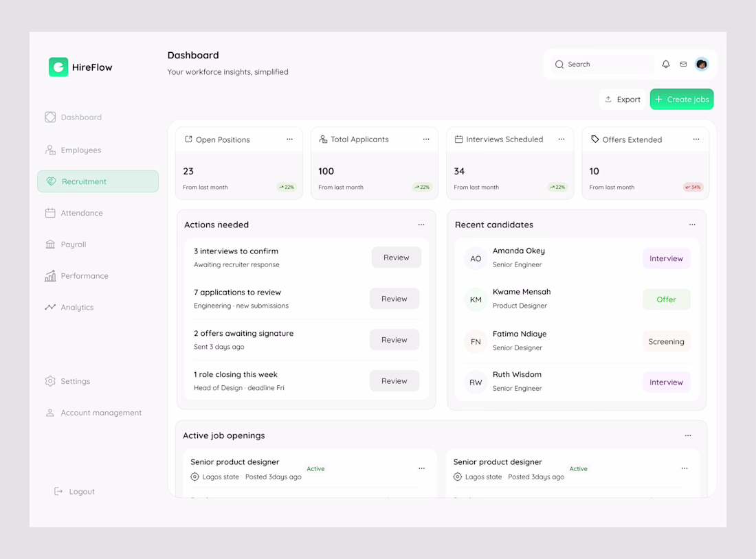Open Recent candidates panel options menu
The width and height of the screenshot is (756, 559).
[692, 225]
